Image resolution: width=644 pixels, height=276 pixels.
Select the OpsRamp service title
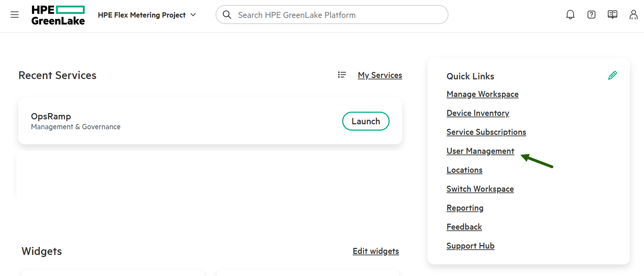[x=51, y=116]
